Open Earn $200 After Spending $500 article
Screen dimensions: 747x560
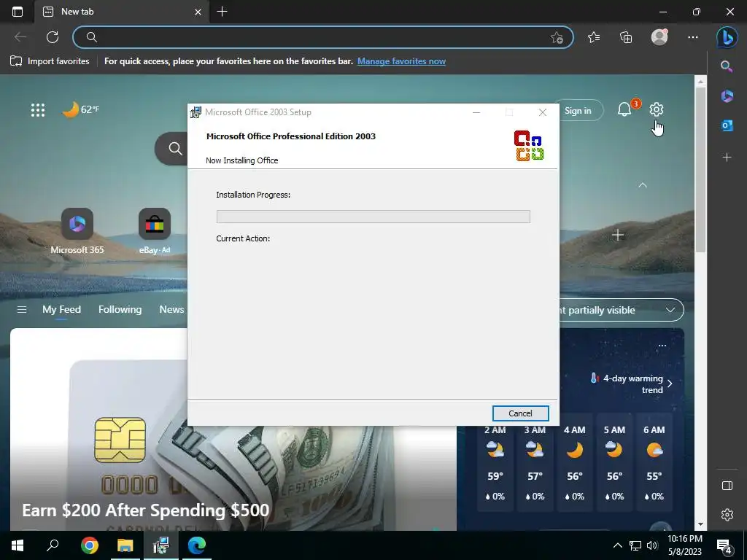pos(145,510)
